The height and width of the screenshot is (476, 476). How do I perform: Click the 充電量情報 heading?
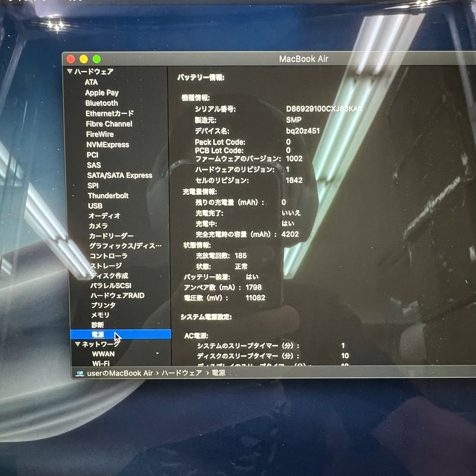coord(200,192)
